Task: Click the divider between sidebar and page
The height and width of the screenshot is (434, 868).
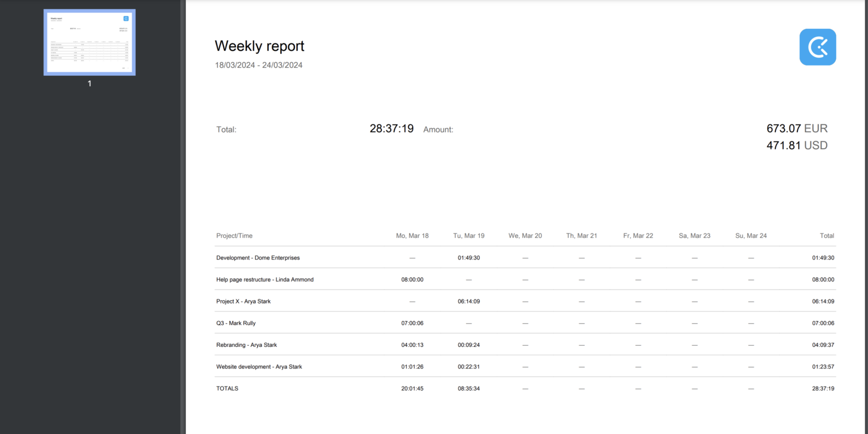Action: [x=183, y=217]
